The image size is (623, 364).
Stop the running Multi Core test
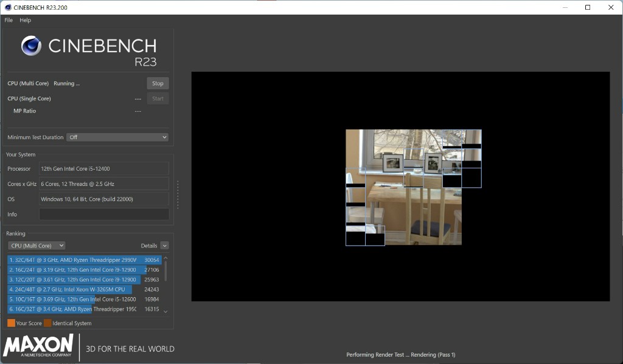click(158, 83)
